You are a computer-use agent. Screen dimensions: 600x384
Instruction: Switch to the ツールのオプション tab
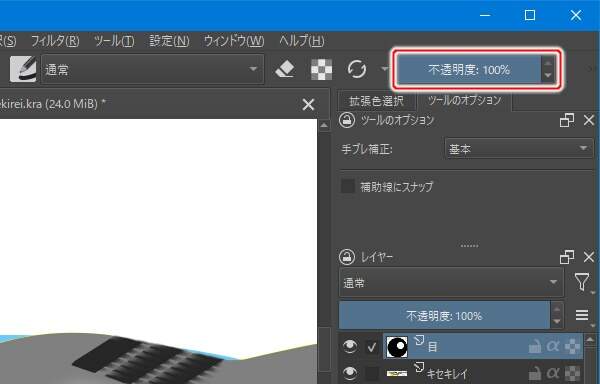click(464, 100)
